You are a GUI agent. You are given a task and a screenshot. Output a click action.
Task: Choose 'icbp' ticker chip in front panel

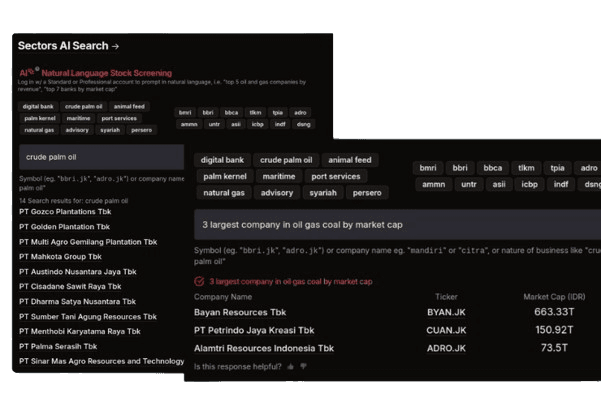coord(529,184)
